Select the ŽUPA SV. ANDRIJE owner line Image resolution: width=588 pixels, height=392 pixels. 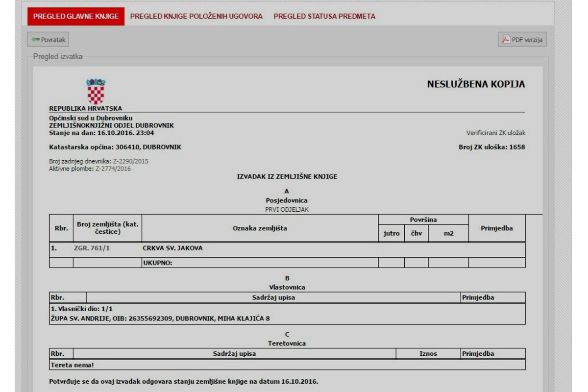(160, 318)
